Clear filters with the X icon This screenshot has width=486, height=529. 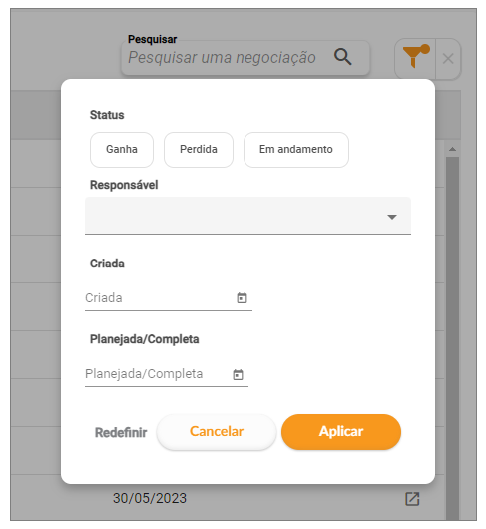coord(448,59)
